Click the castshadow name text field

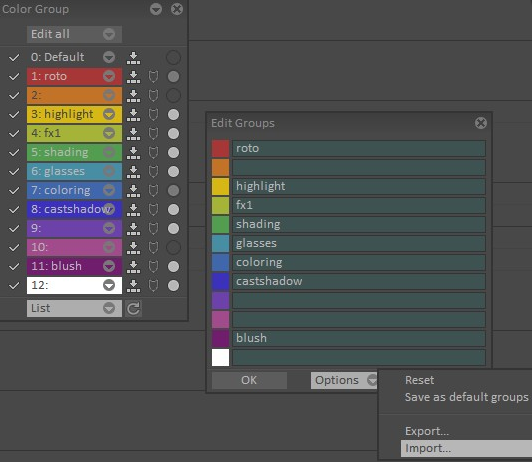pos(359,282)
